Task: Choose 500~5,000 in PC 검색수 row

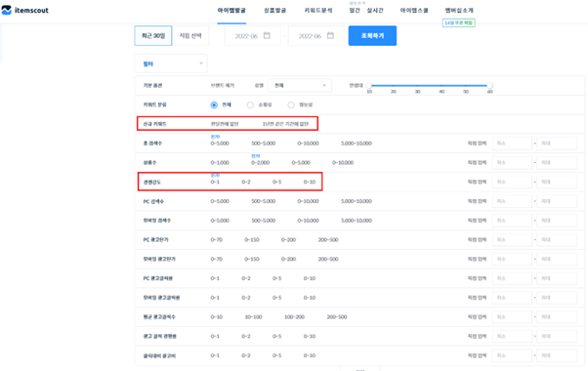Action: coord(264,201)
